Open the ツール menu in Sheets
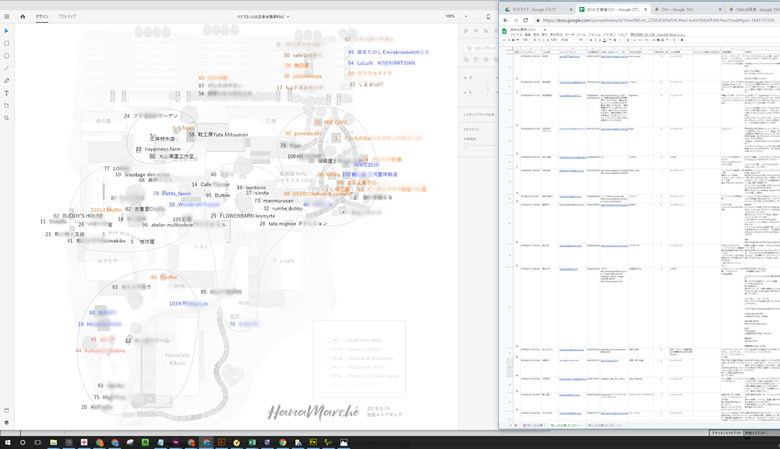Image resolution: width=780 pixels, height=449 pixels. [x=581, y=35]
